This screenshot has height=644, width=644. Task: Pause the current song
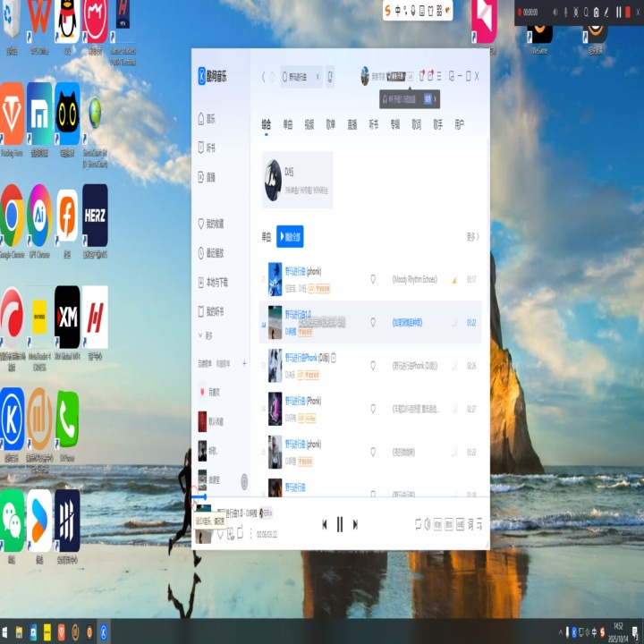click(340, 524)
